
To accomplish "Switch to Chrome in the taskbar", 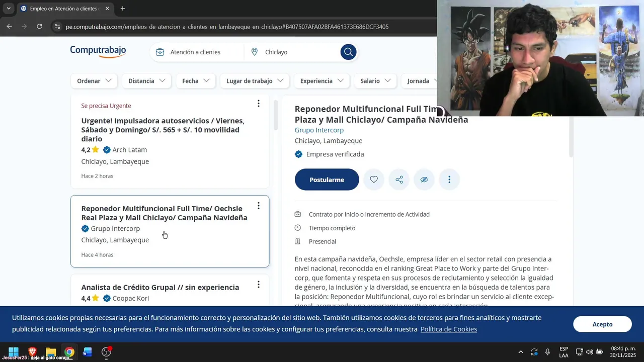I will pos(69,352).
